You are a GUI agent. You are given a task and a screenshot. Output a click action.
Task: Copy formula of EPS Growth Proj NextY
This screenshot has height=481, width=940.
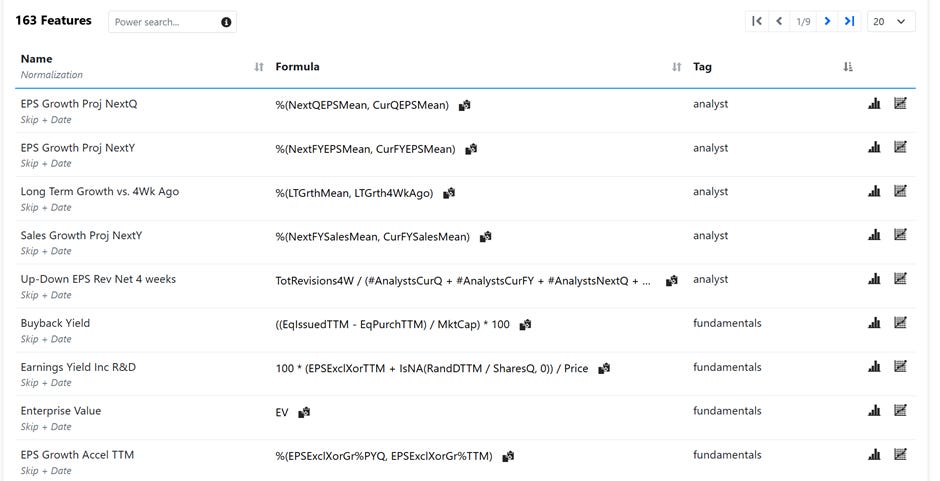coord(471,149)
